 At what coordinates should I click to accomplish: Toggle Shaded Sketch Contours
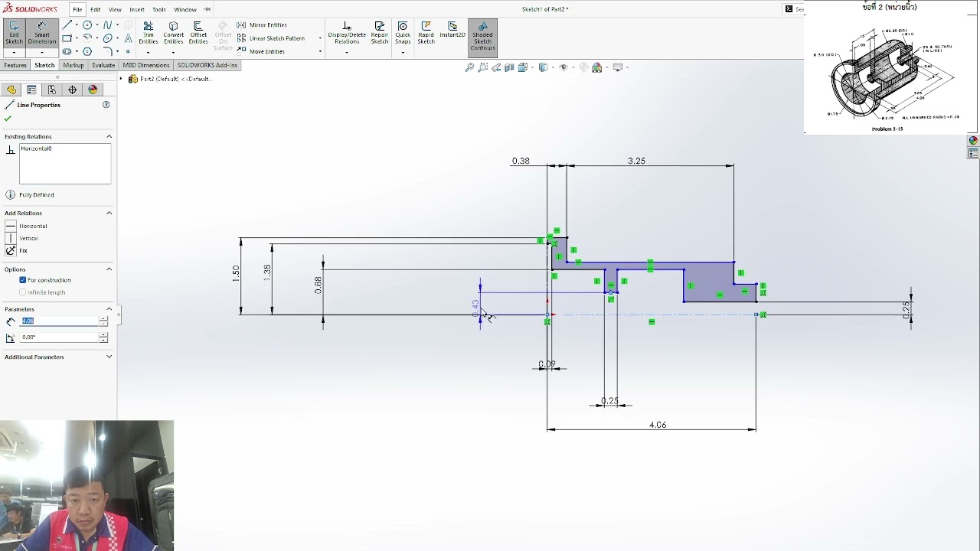coord(482,37)
